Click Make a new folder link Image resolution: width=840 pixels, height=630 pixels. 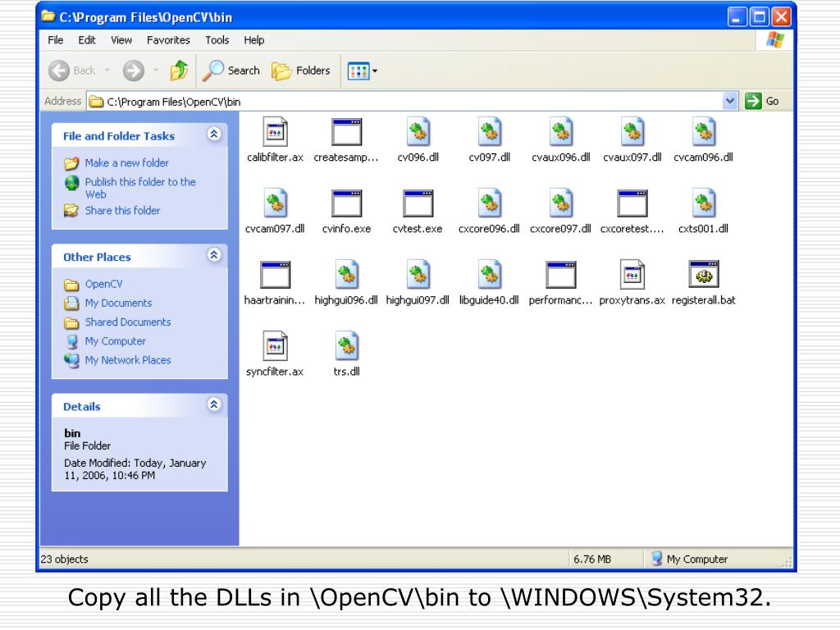point(126,163)
